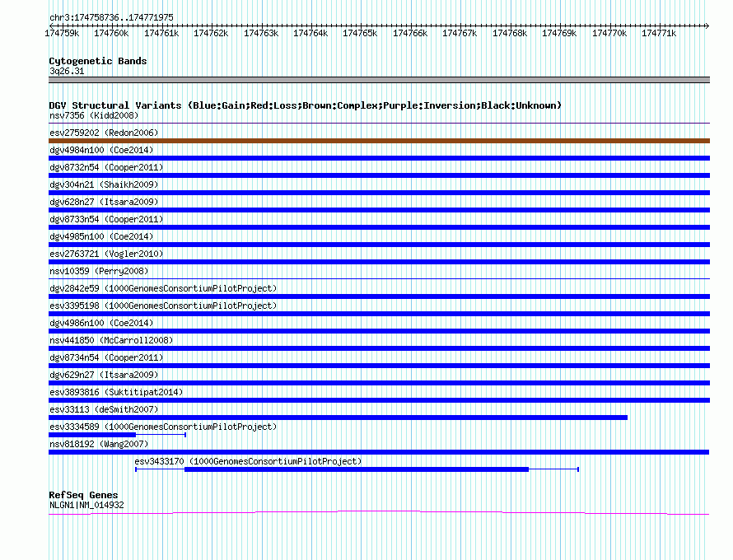Click the RefSeq Genes track title

click(x=84, y=495)
